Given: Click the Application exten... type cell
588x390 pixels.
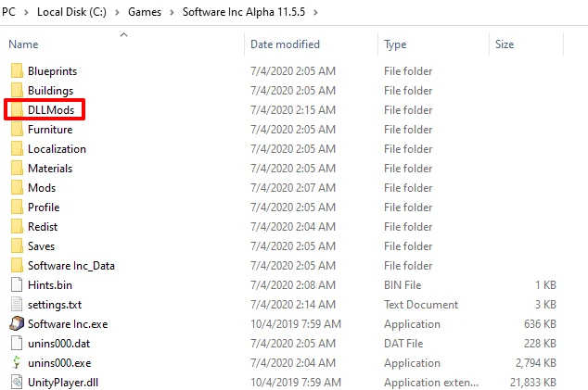Looking at the screenshot, I should point(431,383).
